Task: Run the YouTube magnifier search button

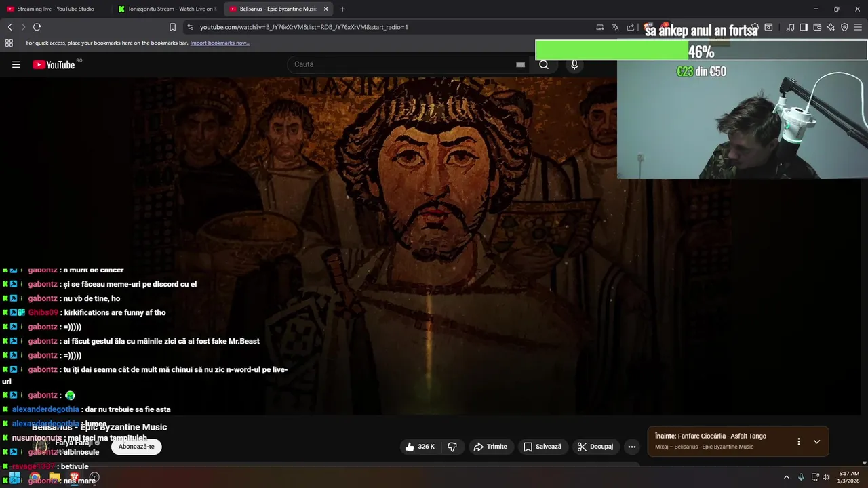Action: point(544,64)
